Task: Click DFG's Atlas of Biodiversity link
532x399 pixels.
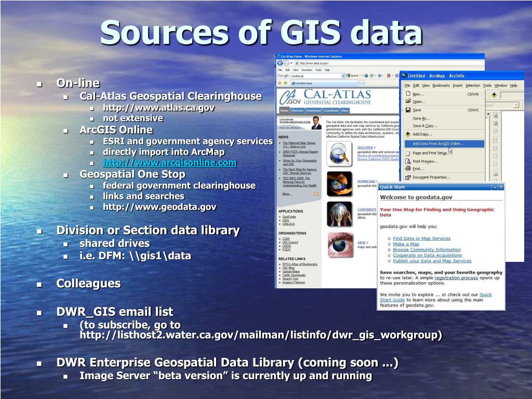Action: click(300, 264)
